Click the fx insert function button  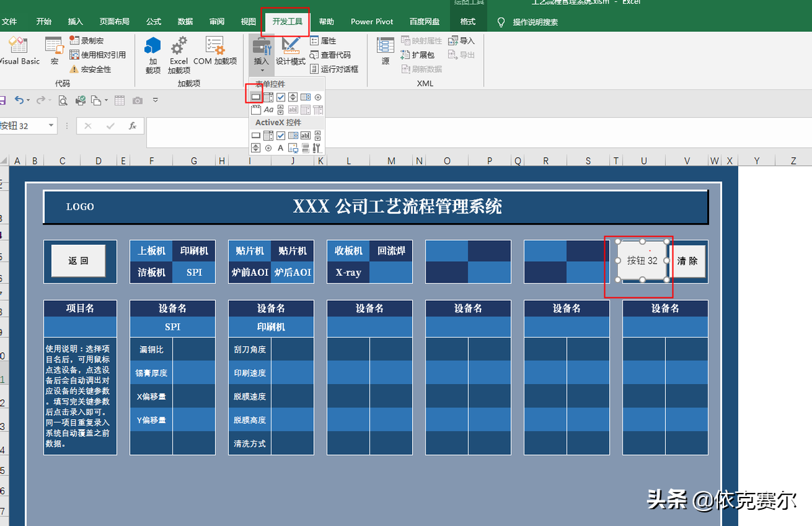[133, 126]
